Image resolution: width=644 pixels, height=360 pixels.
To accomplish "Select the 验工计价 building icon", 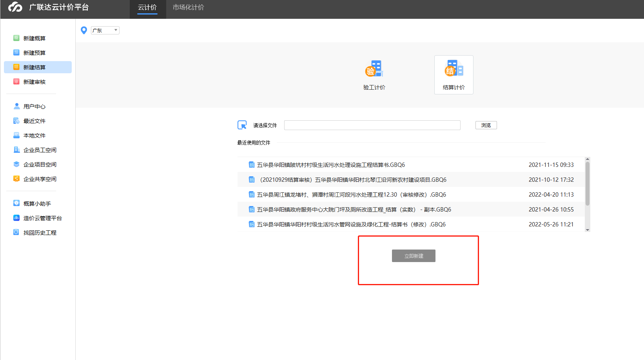I will point(374,69).
